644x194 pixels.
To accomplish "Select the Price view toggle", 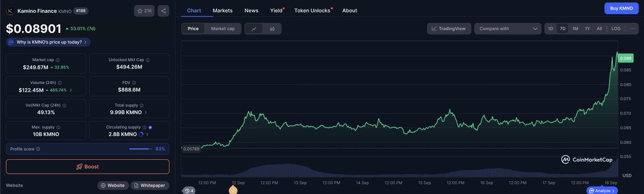I will (x=193, y=28).
